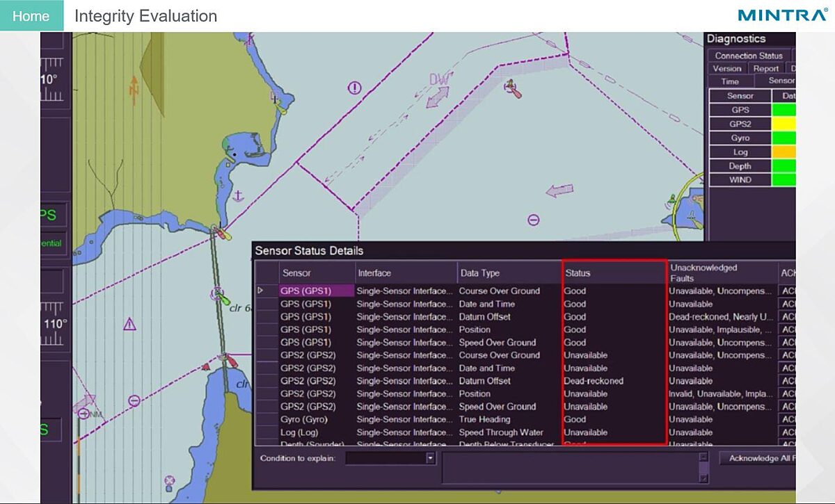The height and width of the screenshot is (504, 835).
Task: Click the explanation box scroll down arrow
Action: (703, 478)
